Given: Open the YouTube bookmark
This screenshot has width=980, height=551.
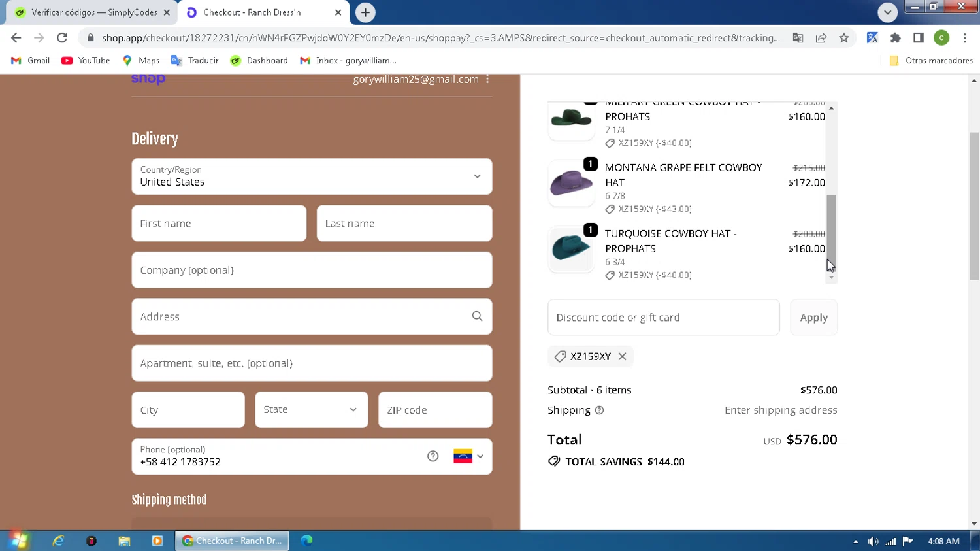Looking at the screenshot, I should click(x=86, y=60).
